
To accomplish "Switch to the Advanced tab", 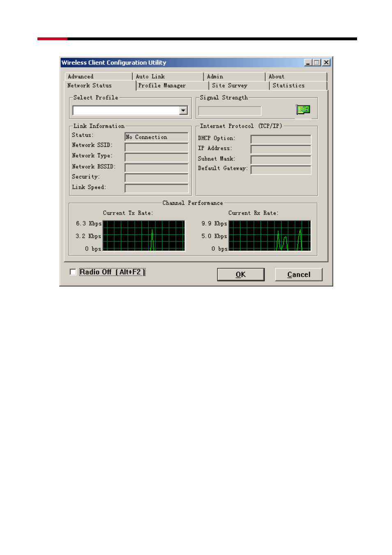I will pos(99,76).
